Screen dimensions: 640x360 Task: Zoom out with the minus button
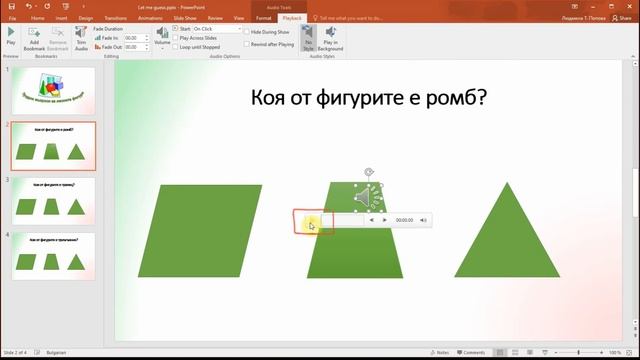point(556,352)
